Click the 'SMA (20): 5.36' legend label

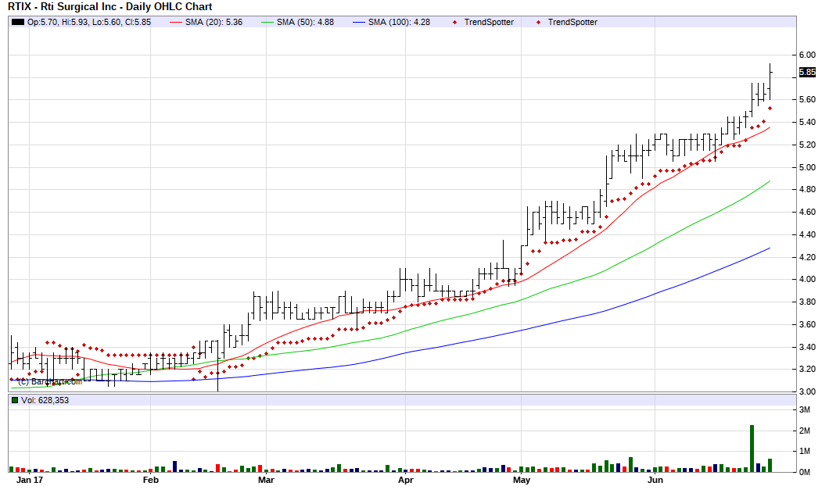tap(214, 22)
